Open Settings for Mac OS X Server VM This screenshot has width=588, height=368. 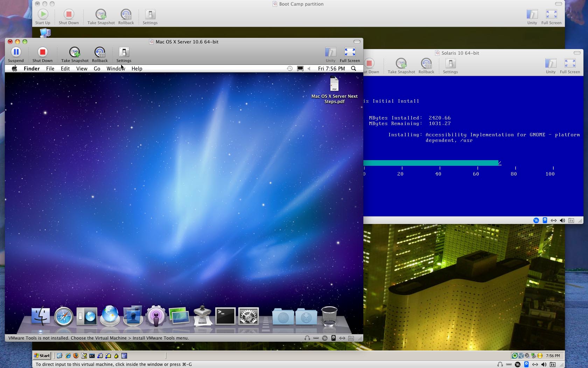tap(124, 55)
